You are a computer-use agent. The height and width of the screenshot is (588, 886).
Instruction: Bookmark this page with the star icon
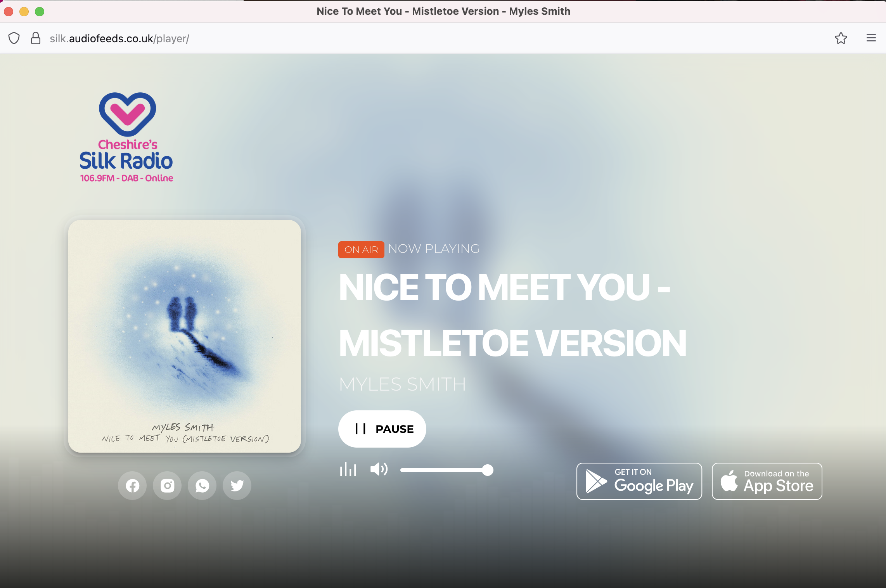[x=841, y=38]
